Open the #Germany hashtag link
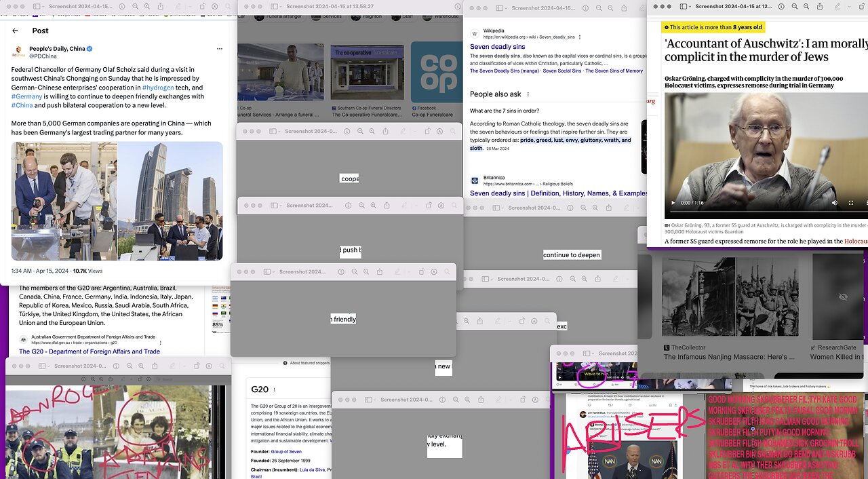The width and height of the screenshot is (868, 479). (x=27, y=96)
